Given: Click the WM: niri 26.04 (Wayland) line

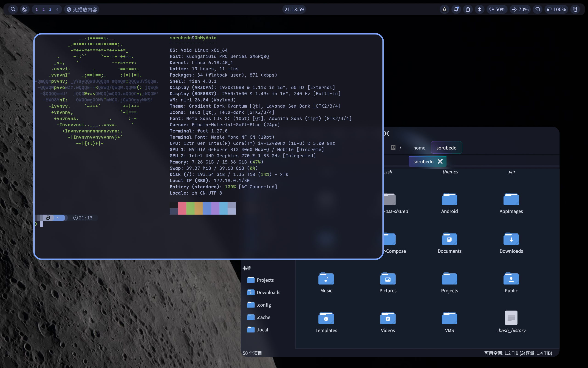Looking at the screenshot, I should coord(203,100).
